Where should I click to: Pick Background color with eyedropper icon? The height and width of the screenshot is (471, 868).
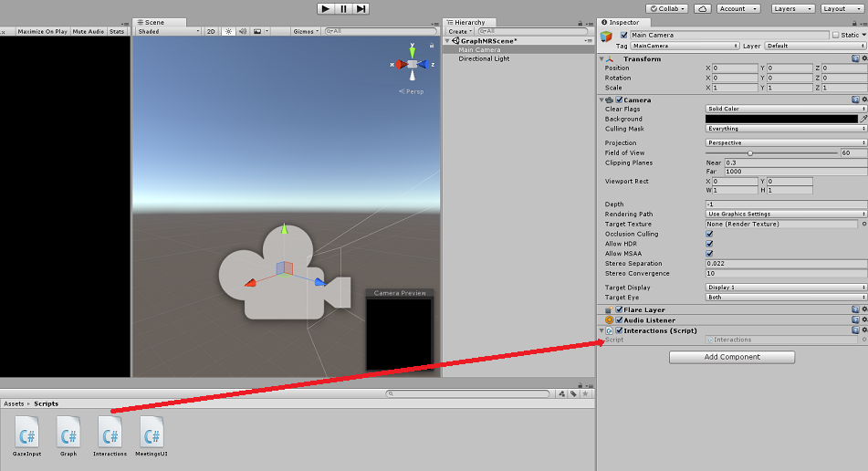point(863,119)
